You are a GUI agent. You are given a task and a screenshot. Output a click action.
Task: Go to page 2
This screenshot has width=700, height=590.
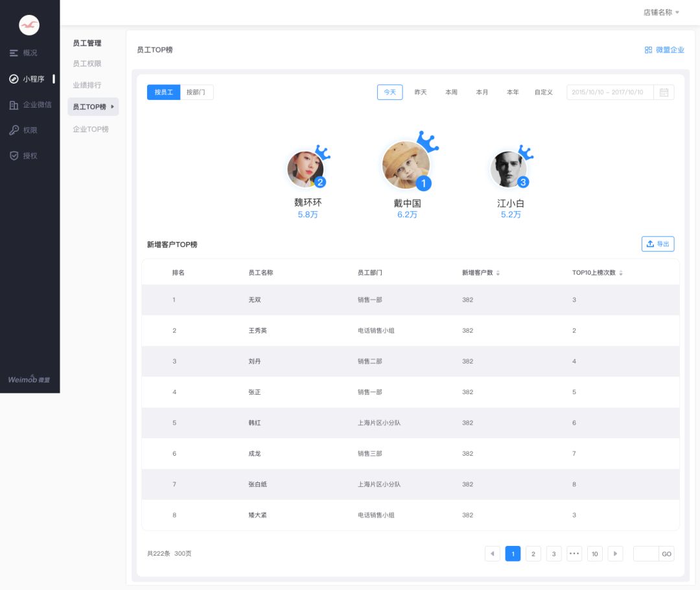pos(533,554)
